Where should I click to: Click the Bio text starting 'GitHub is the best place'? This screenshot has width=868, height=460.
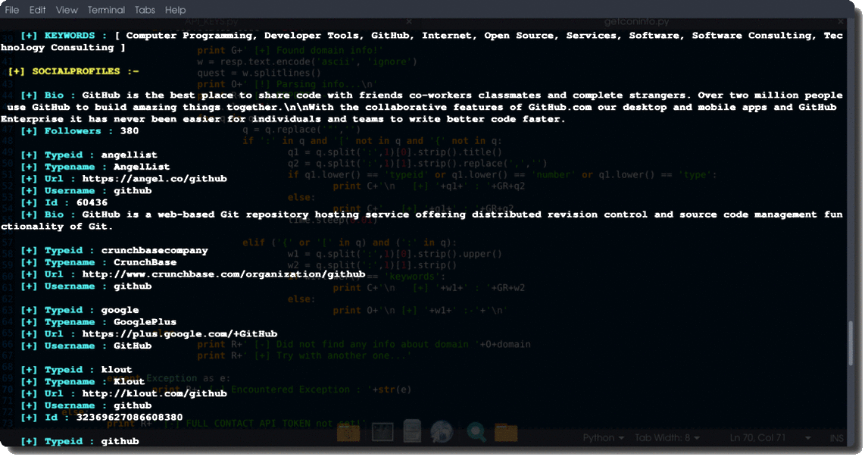[421, 107]
